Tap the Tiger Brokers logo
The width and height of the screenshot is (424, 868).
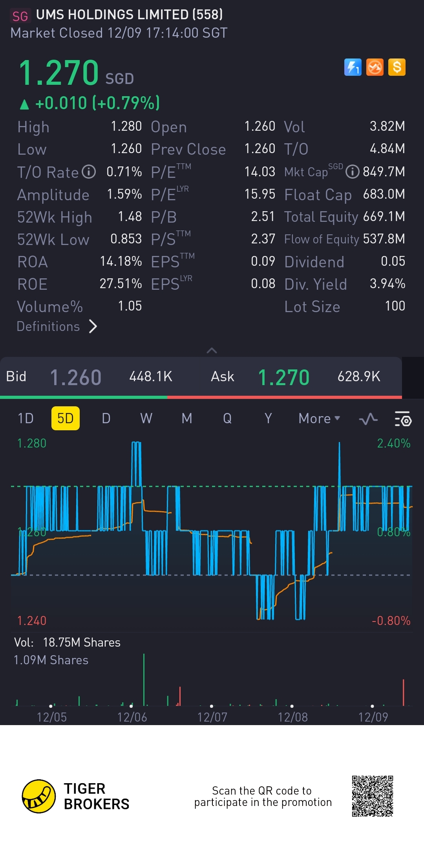(38, 796)
